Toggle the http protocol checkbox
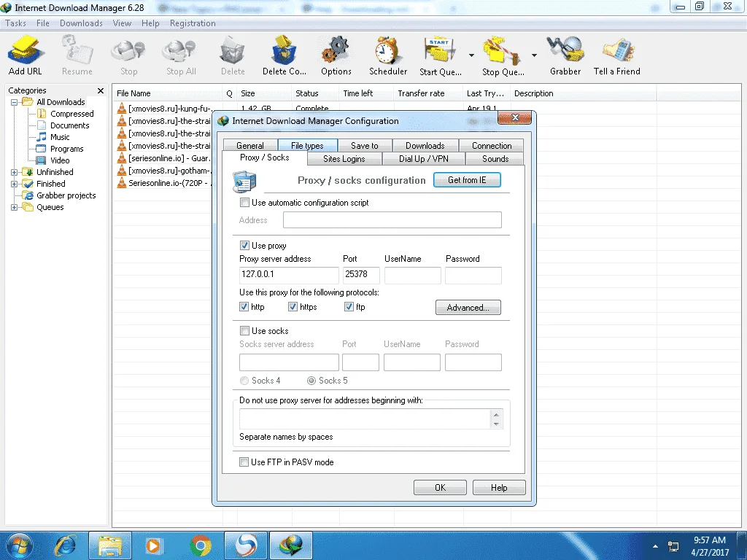This screenshot has height=560, width=747. [x=244, y=307]
